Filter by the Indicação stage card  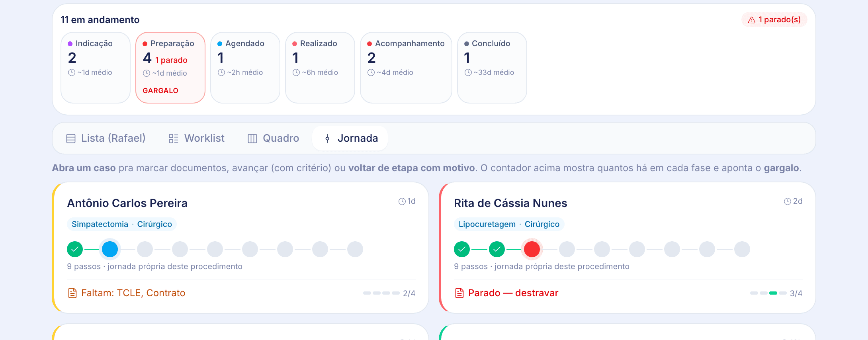(x=96, y=67)
